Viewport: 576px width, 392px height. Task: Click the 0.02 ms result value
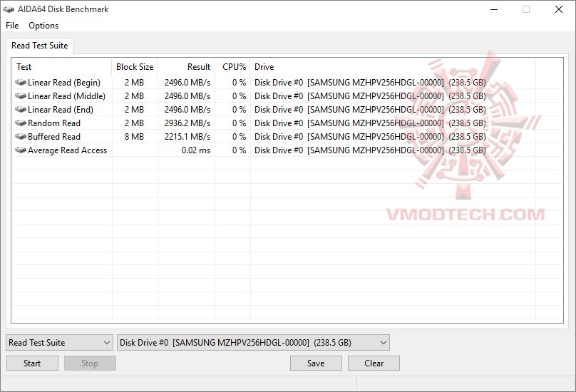pos(196,150)
